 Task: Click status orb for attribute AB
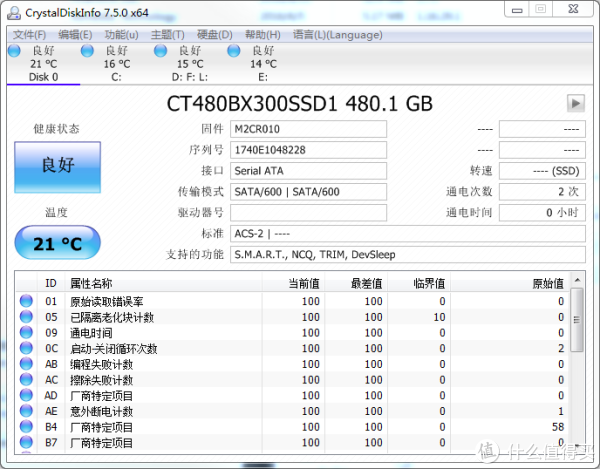click(26, 364)
